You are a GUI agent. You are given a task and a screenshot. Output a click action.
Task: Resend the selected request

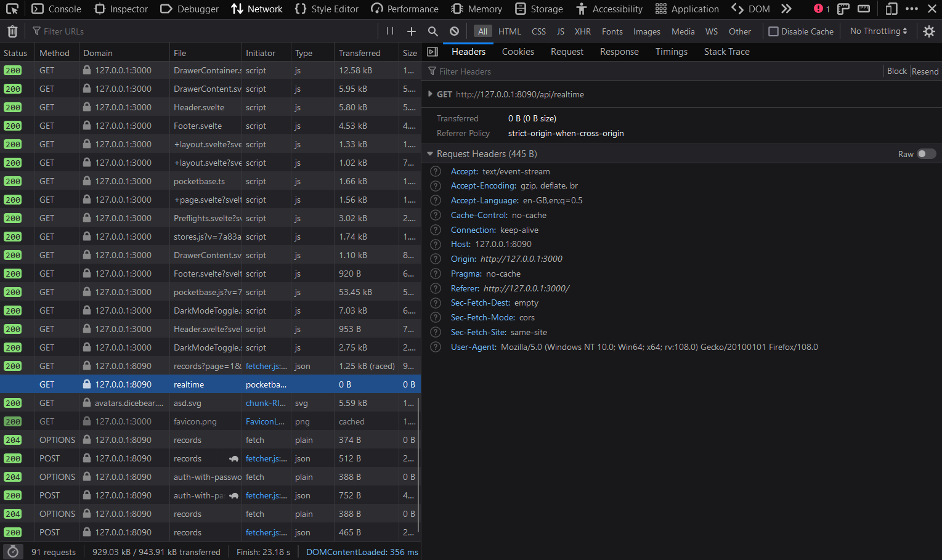[x=925, y=71]
